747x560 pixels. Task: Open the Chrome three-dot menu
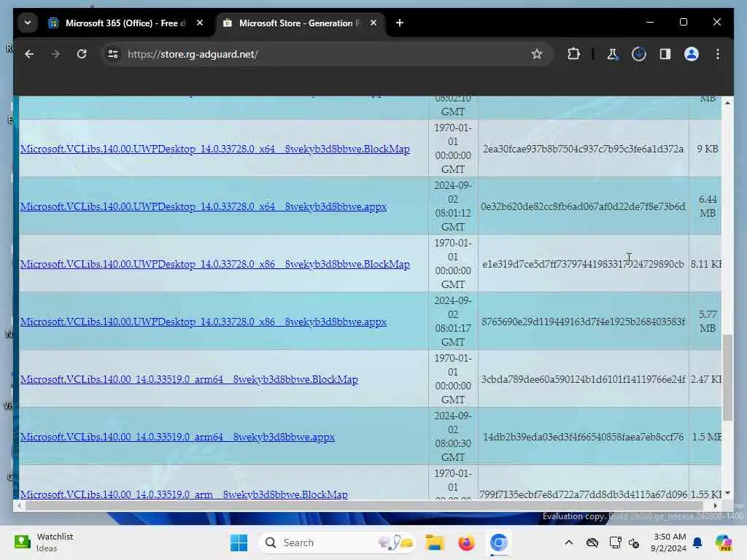tap(718, 54)
